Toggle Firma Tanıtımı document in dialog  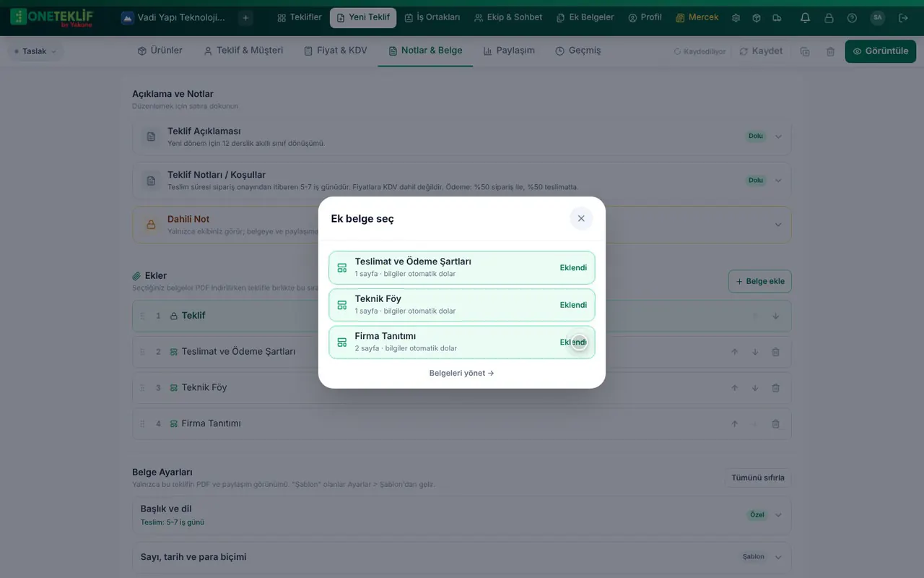pyautogui.click(x=462, y=342)
